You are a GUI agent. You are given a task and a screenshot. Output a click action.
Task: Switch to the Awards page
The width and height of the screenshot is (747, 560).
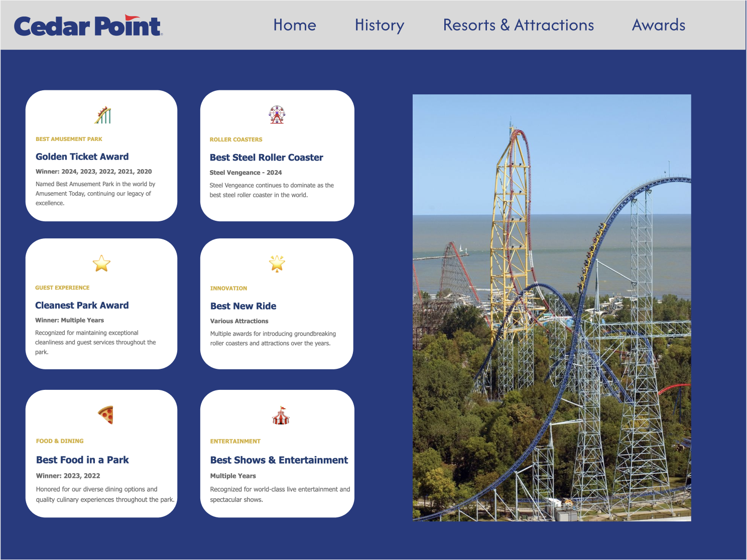pos(658,25)
